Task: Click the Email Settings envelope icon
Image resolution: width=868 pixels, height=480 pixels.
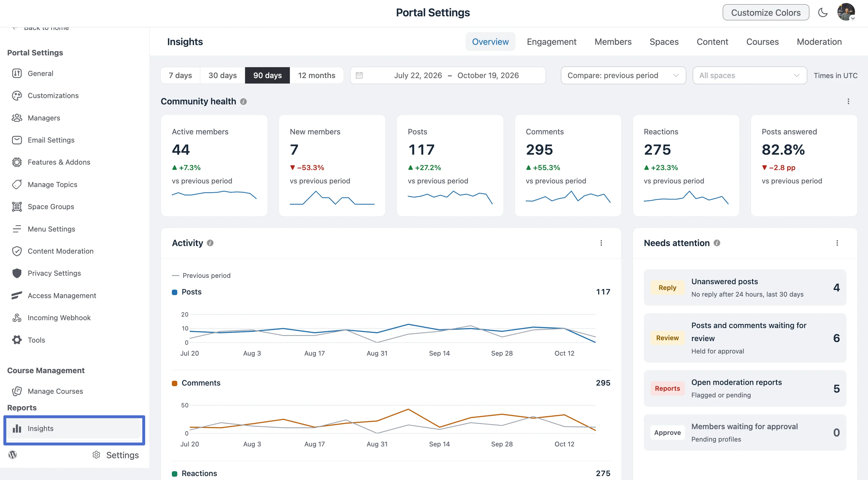Action: [17, 140]
